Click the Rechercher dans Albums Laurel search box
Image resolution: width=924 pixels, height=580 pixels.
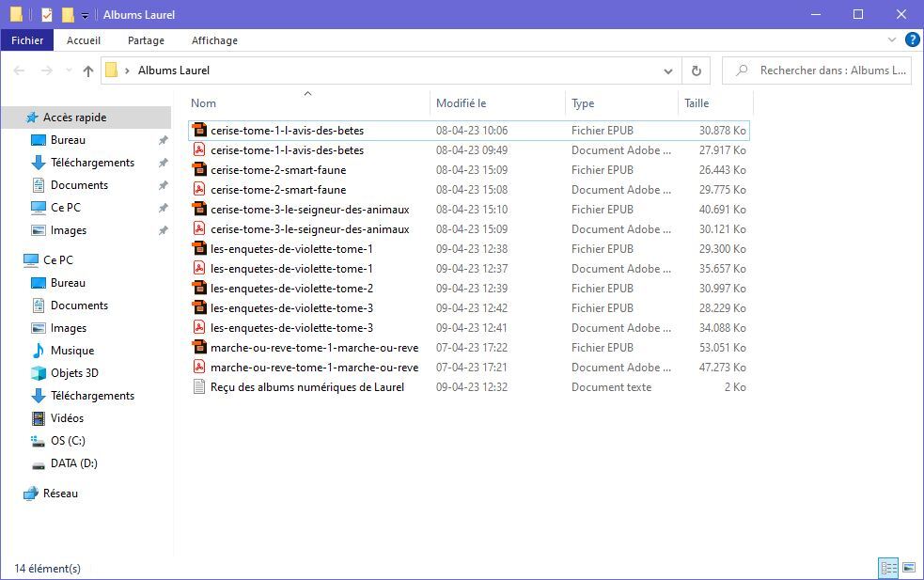click(817, 71)
